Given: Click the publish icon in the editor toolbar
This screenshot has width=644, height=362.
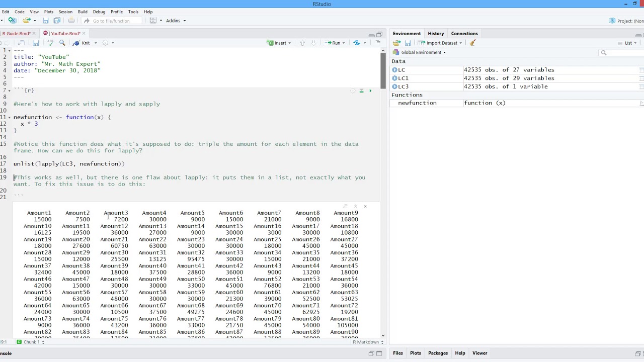Looking at the screenshot, I should (357, 43).
